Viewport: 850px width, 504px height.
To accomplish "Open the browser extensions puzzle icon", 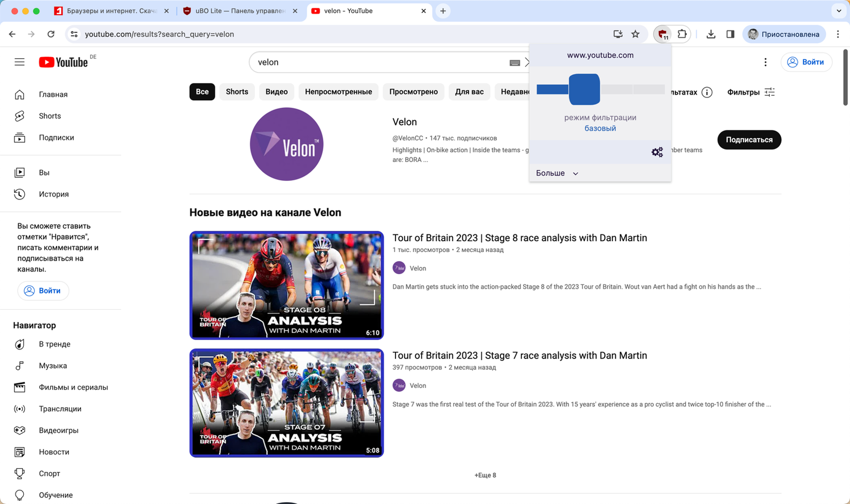I will (682, 34).
